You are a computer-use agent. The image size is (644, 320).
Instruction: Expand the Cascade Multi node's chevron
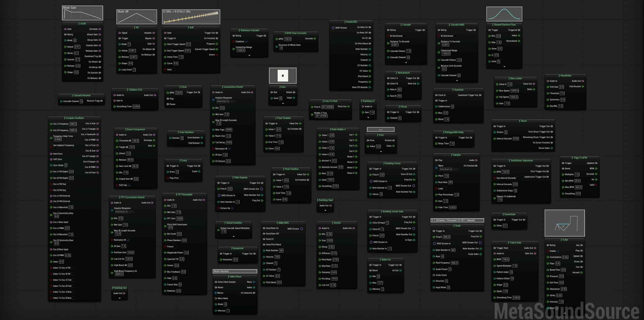(457, 81)
